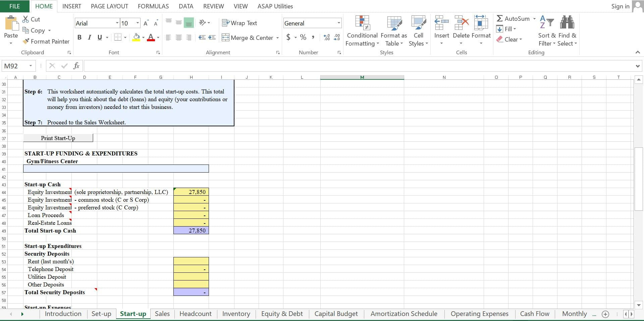
Task: Center text horizontally
Action: 179,37
